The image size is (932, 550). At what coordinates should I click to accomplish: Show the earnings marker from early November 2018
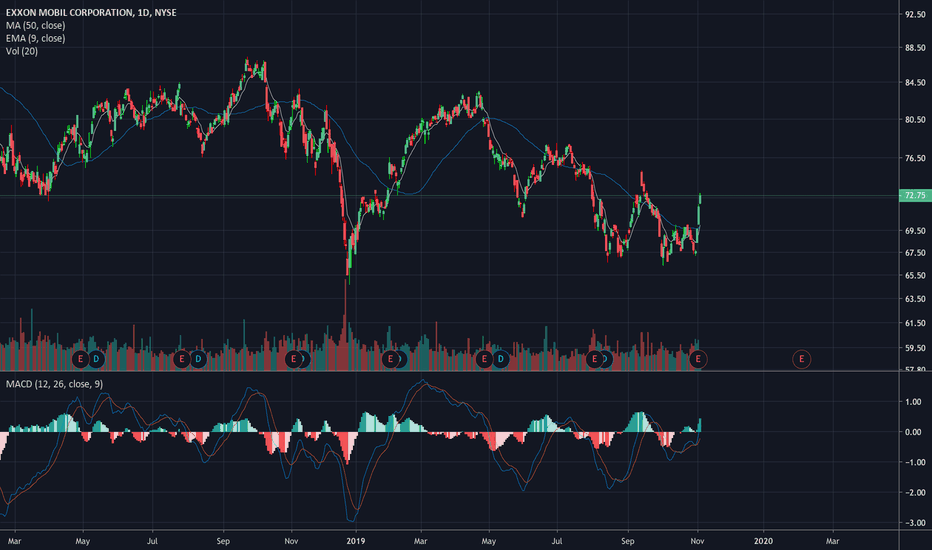tap(293, 359)
